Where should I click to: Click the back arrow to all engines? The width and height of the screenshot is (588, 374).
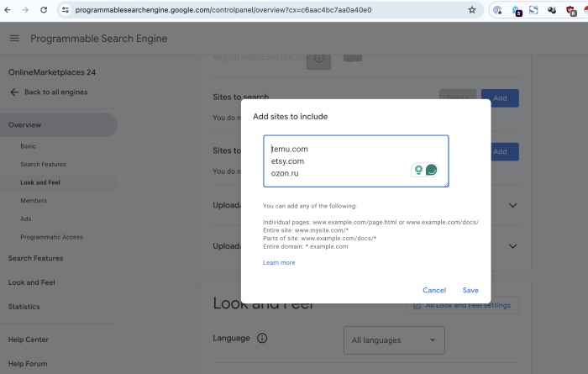(14, 92)
